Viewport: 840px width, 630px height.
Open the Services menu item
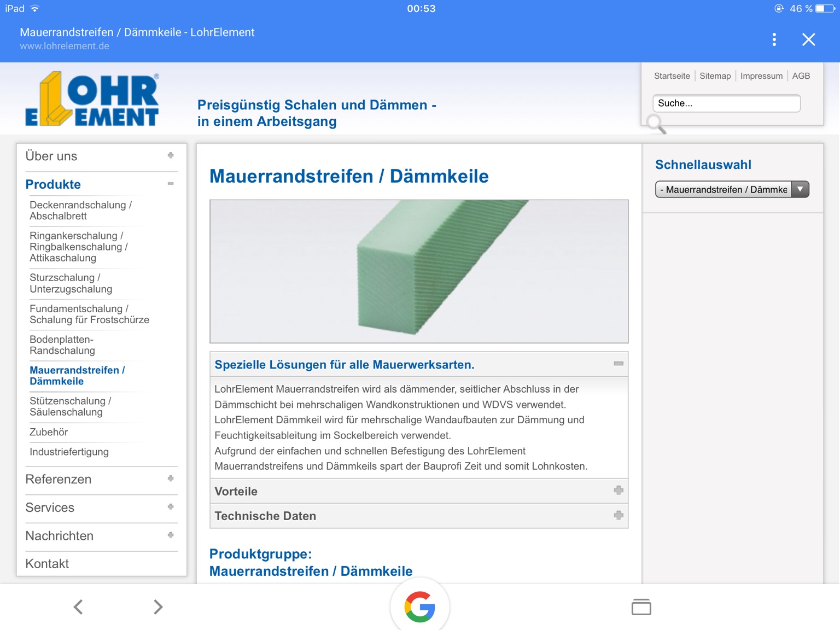50,507
